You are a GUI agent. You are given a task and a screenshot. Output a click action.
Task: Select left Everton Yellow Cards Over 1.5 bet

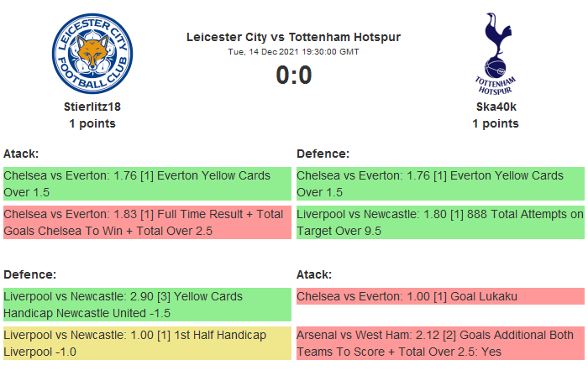[x=146, y=184]
